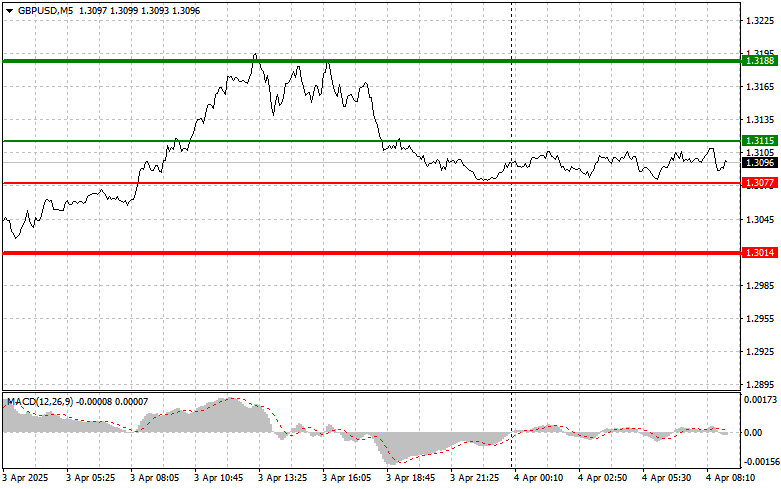Click the 3 Apr 08:05 time label
Screen dimensions: 781x489
coord(154,478)
